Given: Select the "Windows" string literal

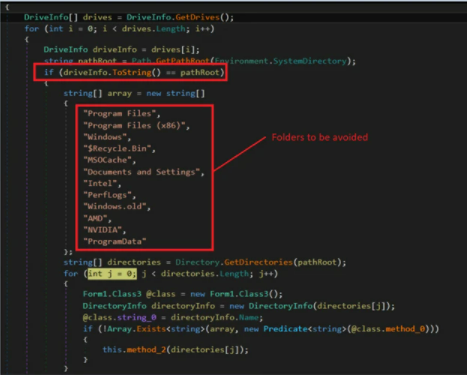Looking at the screenshot, I should [105, 137].
